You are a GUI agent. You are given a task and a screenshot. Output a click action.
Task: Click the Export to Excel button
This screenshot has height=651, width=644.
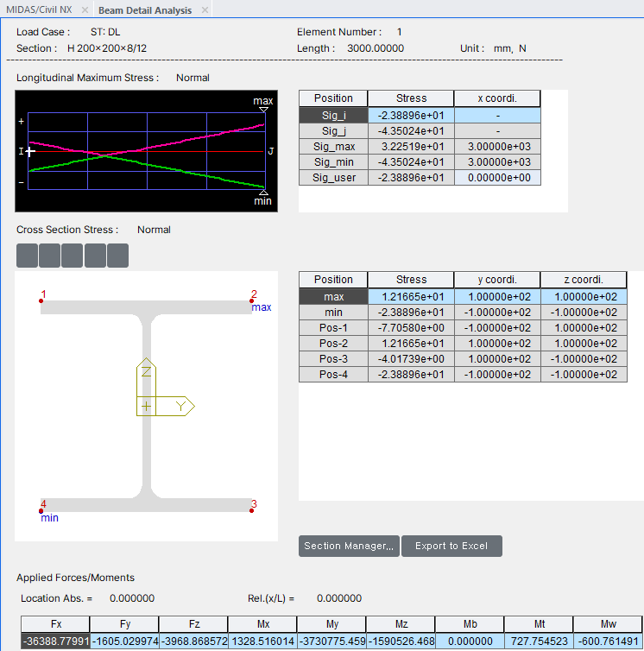451,546
